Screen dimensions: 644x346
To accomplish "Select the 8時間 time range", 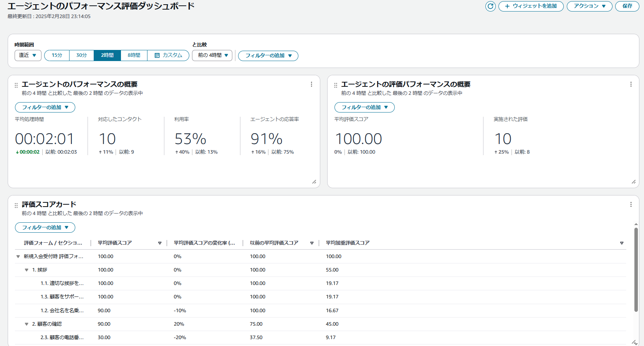I will coord(134,55).
